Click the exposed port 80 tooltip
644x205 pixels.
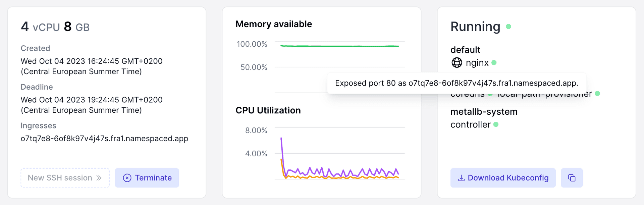457,83
